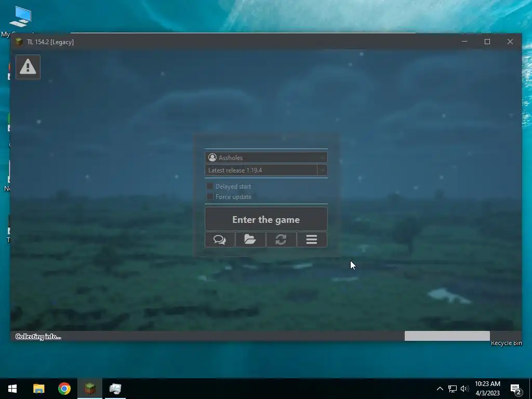This screenshot has height=399, width=532.
Task: Enable the Force update checkbox
Action: 210,196
